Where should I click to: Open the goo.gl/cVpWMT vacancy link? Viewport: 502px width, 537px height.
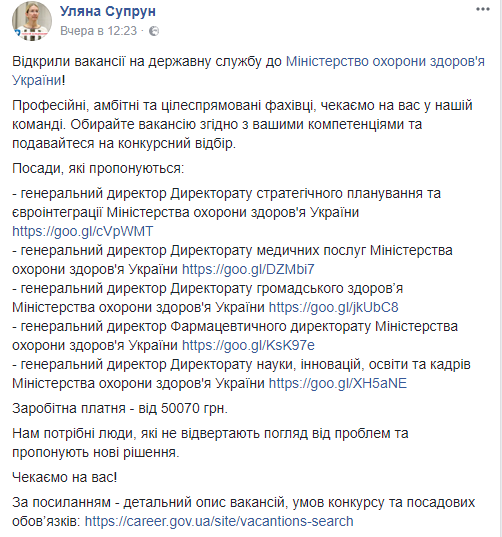pos(83,231)
